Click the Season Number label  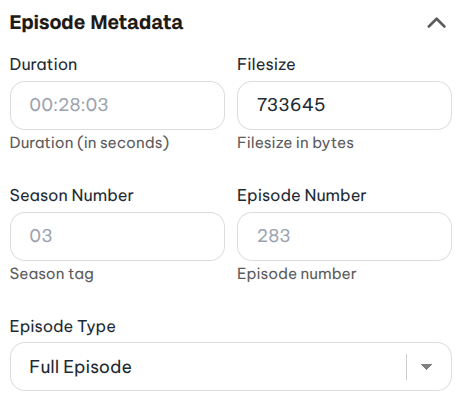coord(72,195)
